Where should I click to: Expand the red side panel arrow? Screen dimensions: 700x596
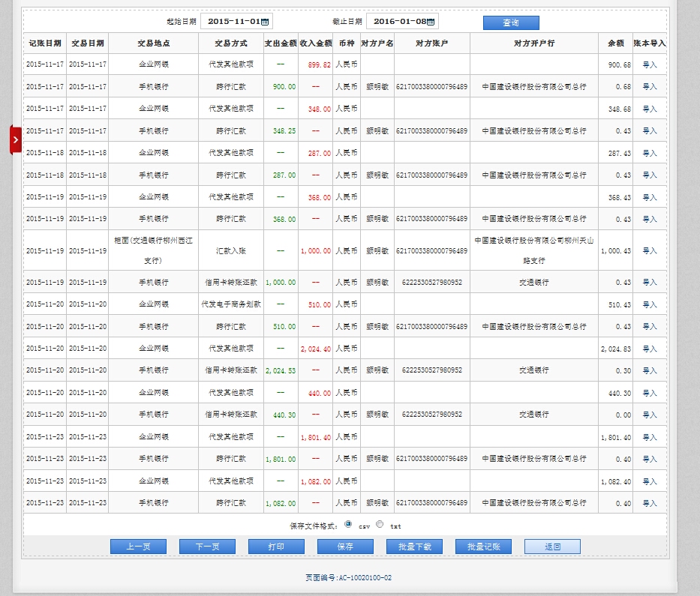tap(16, 139)
